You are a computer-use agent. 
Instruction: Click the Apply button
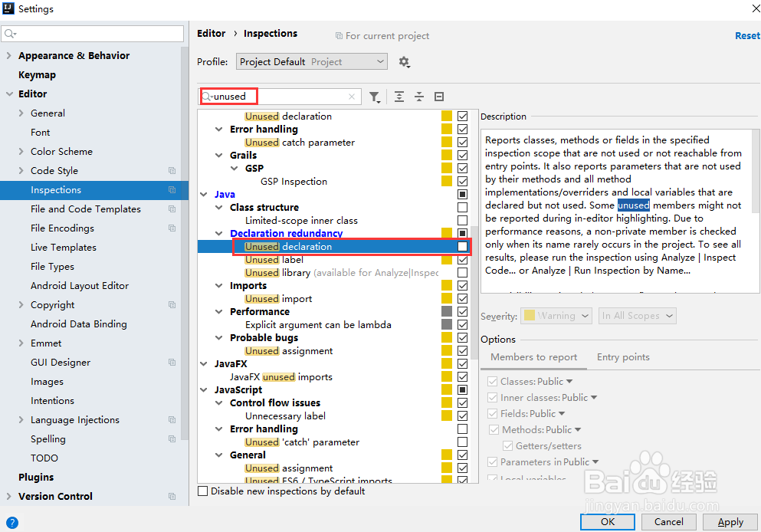pyautogui.click(x=730, y=521)
